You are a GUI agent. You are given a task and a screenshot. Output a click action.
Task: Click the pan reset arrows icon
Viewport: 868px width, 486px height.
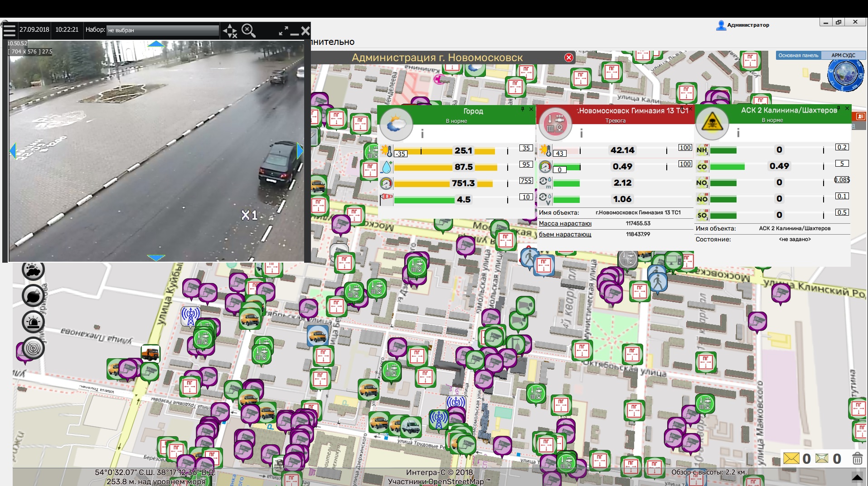[230, 31]
